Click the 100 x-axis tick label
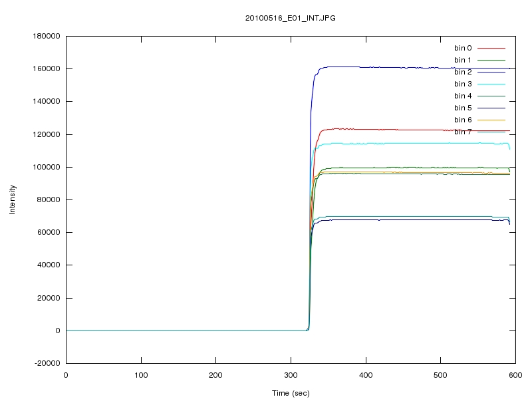Viewport: 532px width, 399px height. [141, 375]
